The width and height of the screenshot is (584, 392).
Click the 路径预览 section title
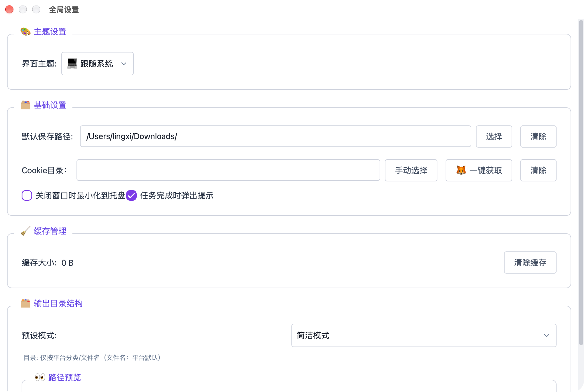click(x=65, y=377)
